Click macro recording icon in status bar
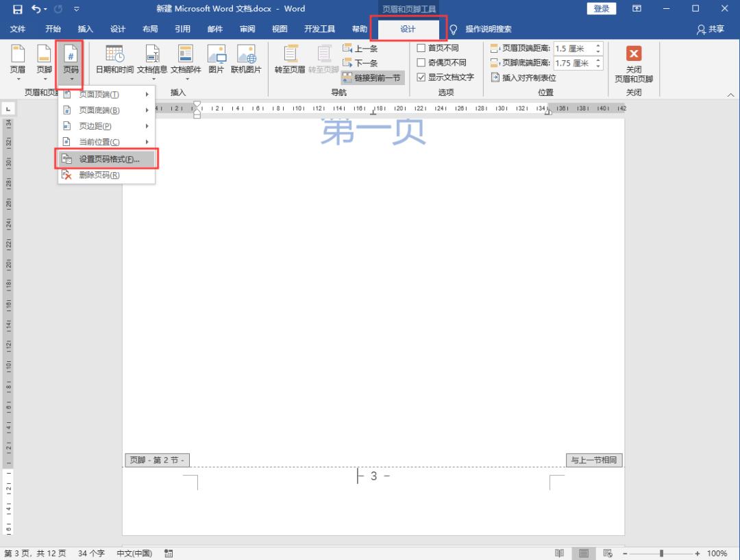Viewport: 740px width, 560px height. pyautogui.click(x=169, y=553)
